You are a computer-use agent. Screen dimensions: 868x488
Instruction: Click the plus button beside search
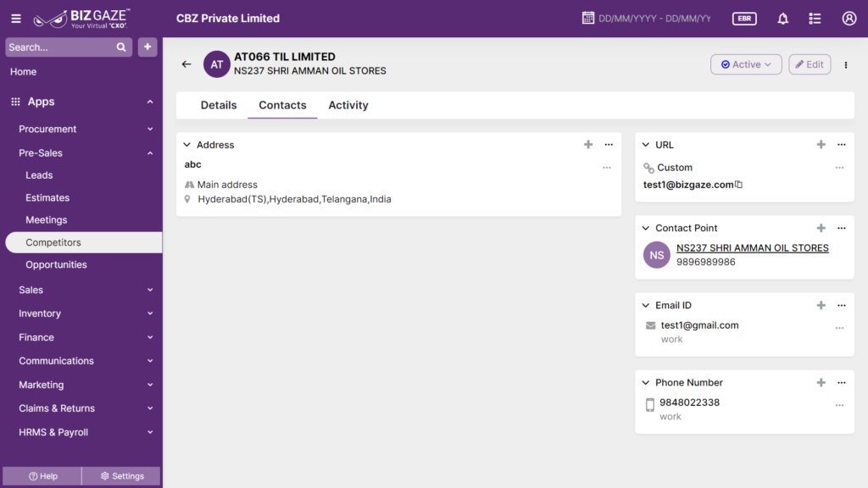[x=147, y=47]
